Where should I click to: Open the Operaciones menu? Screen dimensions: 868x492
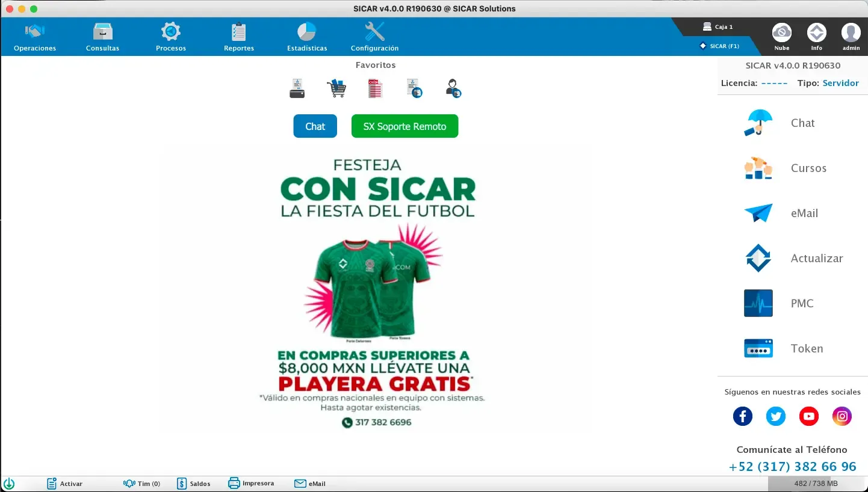point(35,37)
